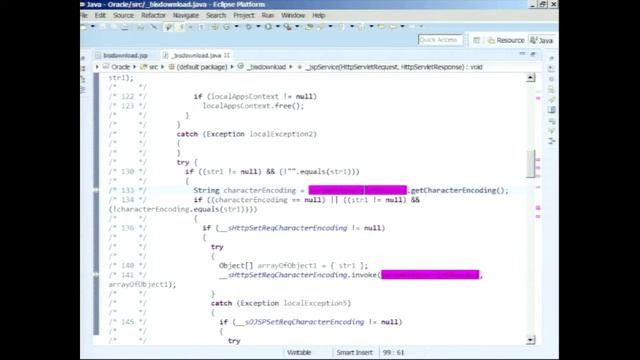Click the left ruler marker on line 133
640x360 pixels.
coord(96,190)
